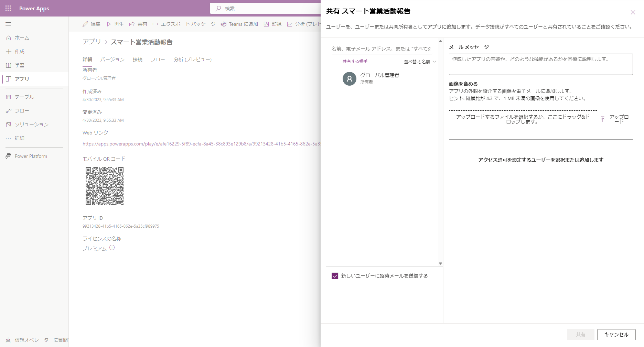Image resolution: width=644 pixels, height=347 pixels.
Task: Open the app launcher waffle icon
Action: (8, 8)
